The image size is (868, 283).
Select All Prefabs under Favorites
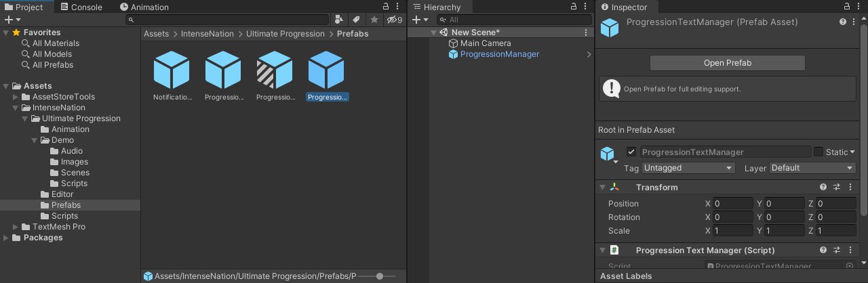[53, 65]
